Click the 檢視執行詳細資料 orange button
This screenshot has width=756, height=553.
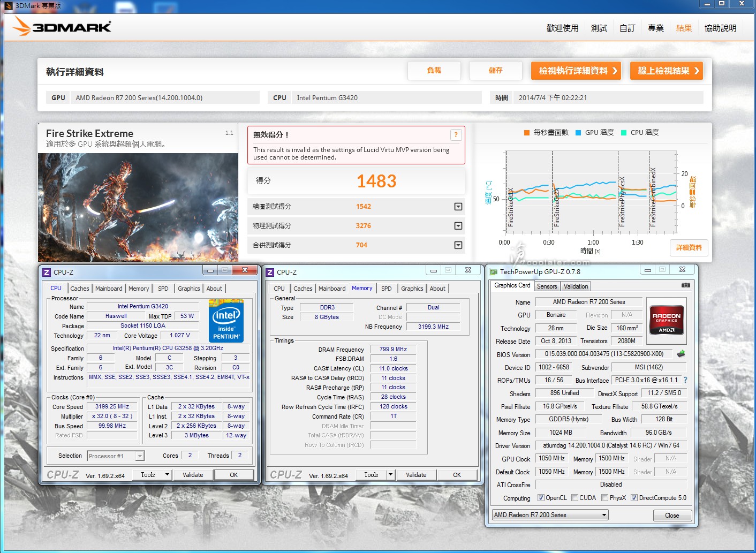point(576,71)
